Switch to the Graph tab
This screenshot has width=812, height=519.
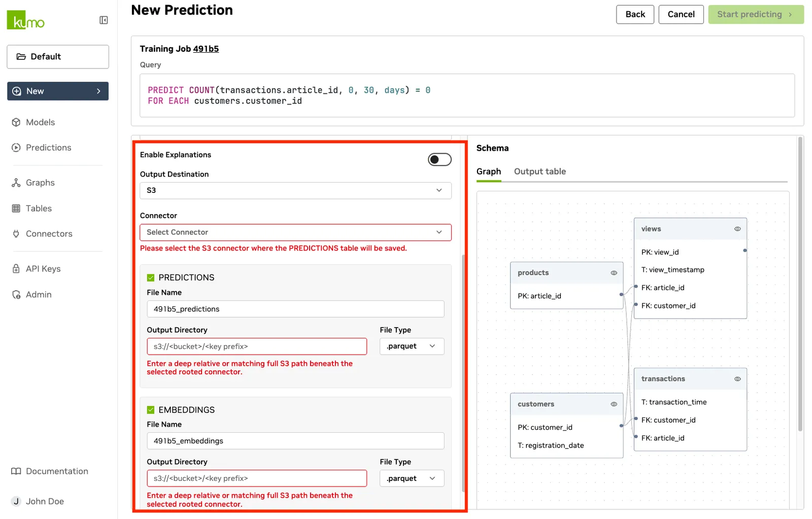click(x=489, y=171)
